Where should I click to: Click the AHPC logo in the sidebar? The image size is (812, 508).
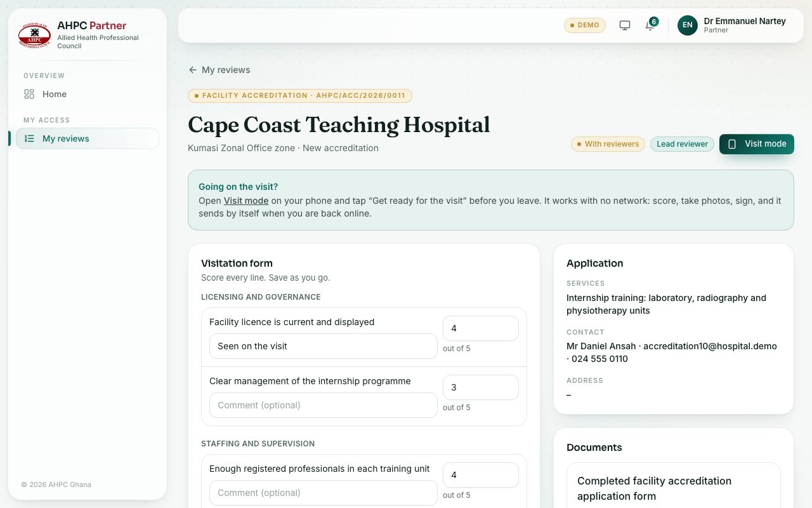coord(34,35)
